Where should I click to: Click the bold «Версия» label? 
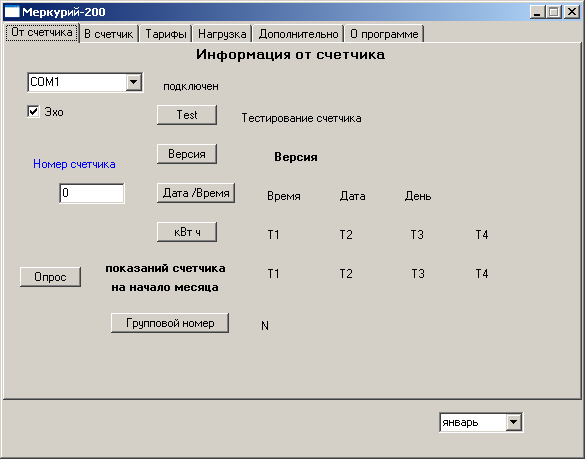[x=296, y=157]
